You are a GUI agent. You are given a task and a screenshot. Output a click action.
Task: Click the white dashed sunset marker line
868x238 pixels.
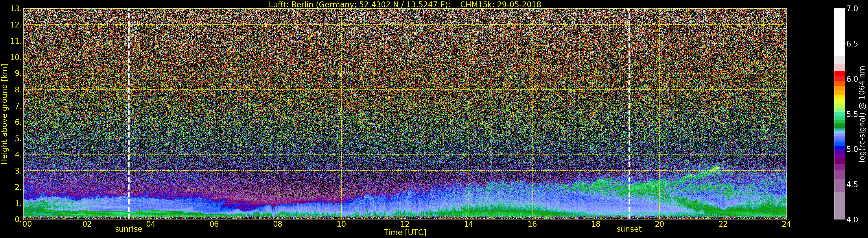(629, 114)
